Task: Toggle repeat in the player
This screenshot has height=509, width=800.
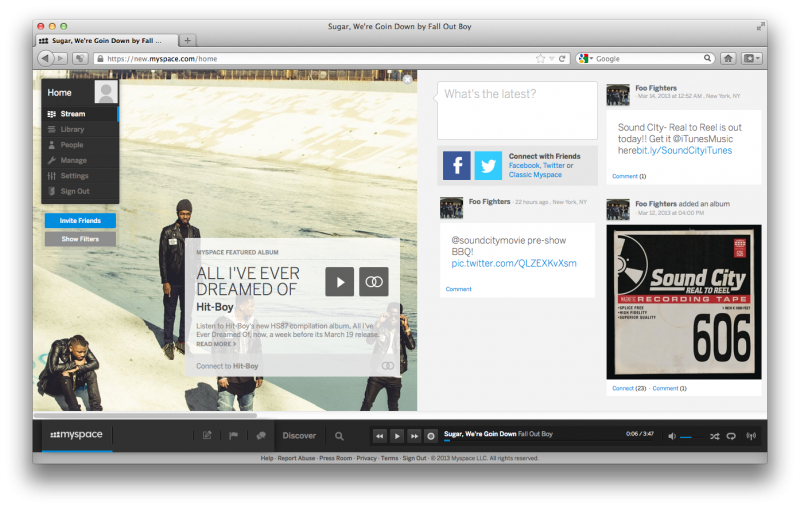Action: (731, 436)
